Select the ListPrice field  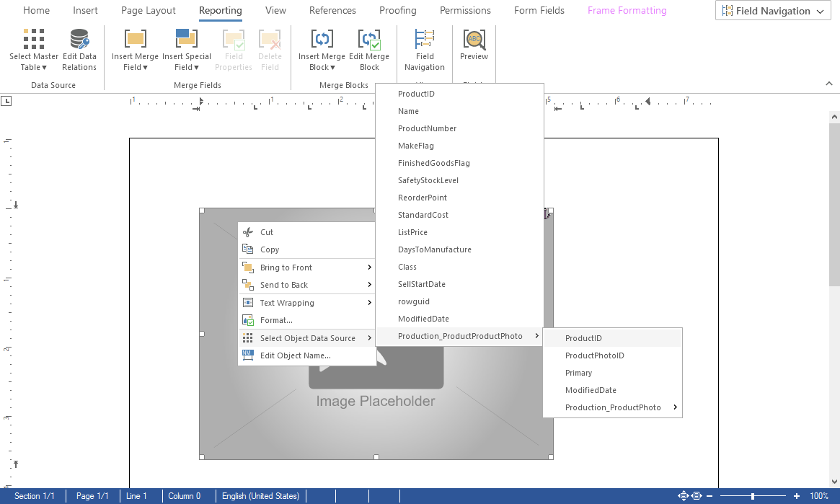click(x=459, y=232)
